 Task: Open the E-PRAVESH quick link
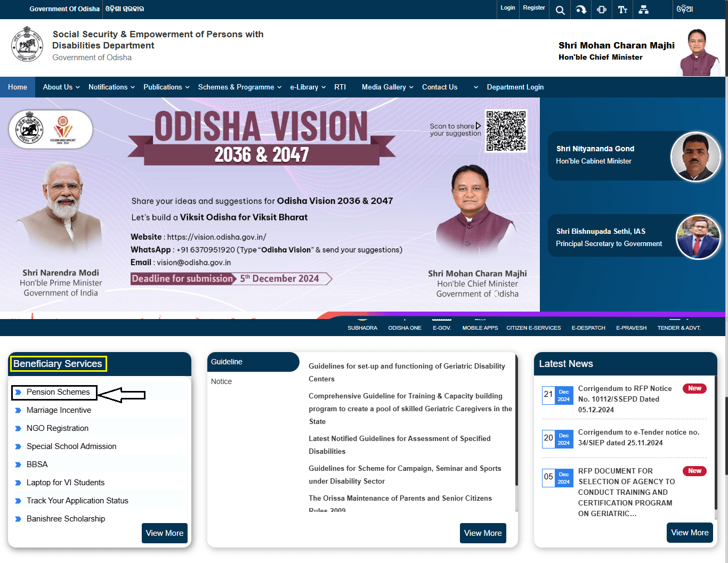click(632, 328)
